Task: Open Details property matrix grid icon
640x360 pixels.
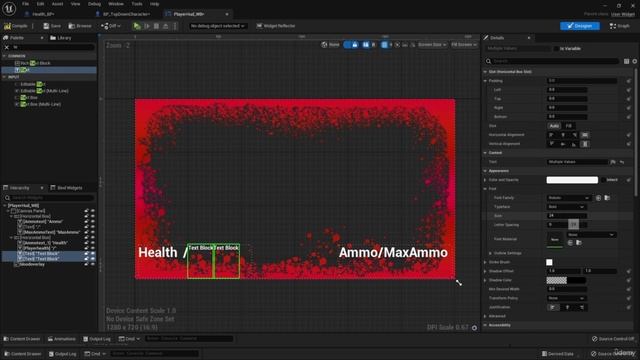Action: tap(627, 61)
